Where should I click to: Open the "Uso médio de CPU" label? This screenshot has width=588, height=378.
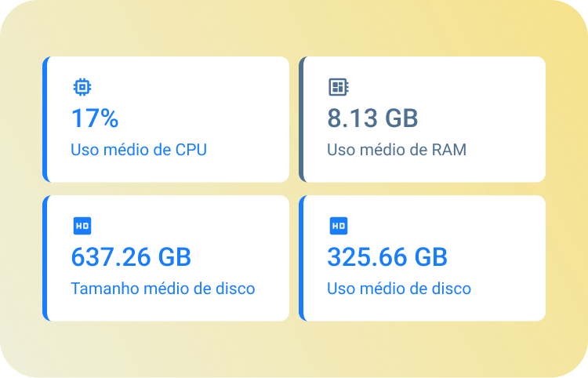(x=139, y=150)
